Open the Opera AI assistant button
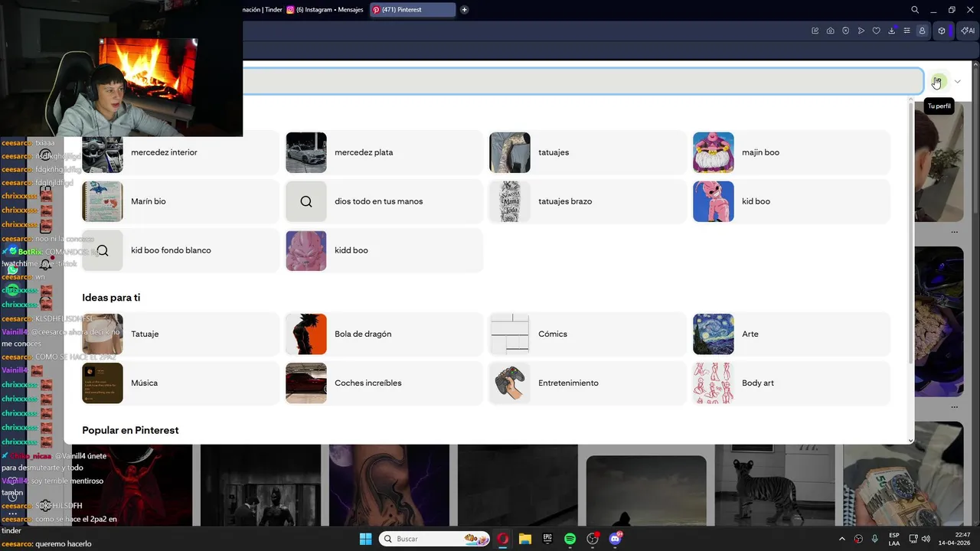This screenshot has width=980, height=551. point(968,31)
